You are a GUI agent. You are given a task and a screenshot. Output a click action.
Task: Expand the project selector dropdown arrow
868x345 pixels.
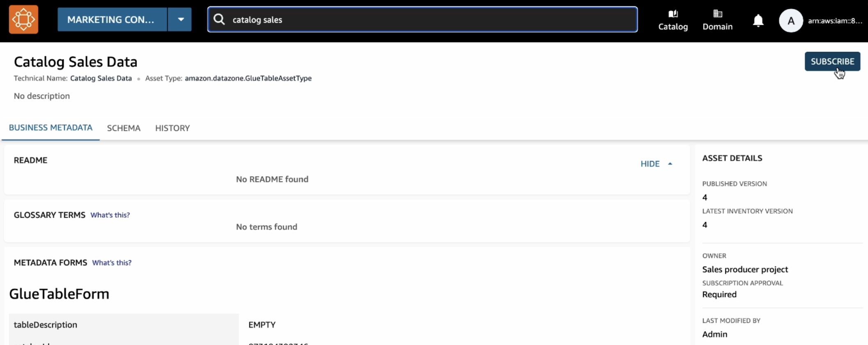click(180, 19)
